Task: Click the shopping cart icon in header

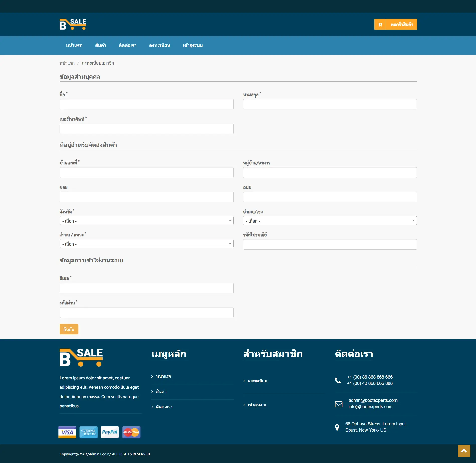Action: [x=380, y=24]
